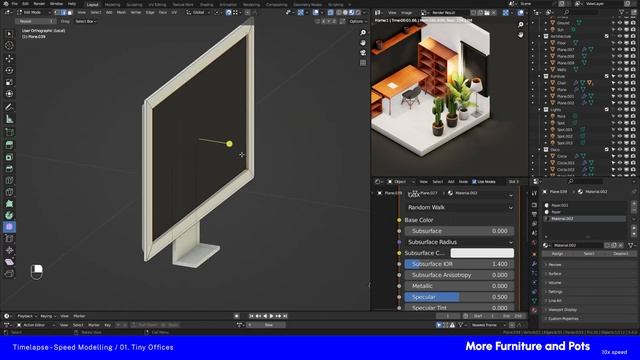
Task: Select the Annotate tool
Action: coord(9,107)
